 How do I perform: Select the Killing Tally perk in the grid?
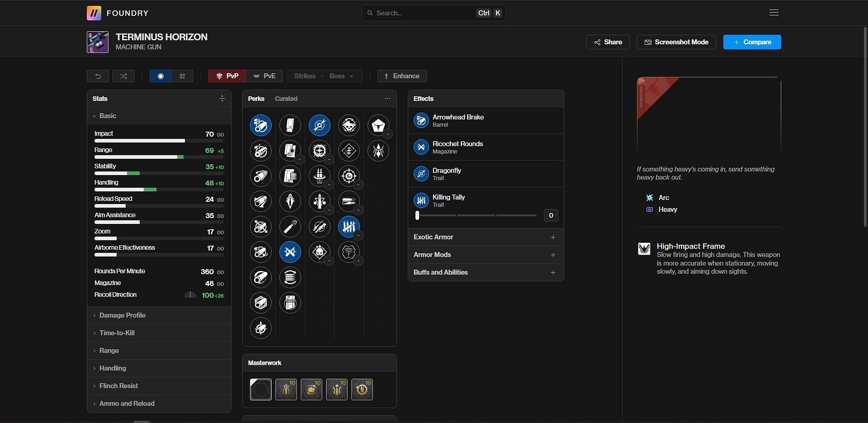(349, 227)
